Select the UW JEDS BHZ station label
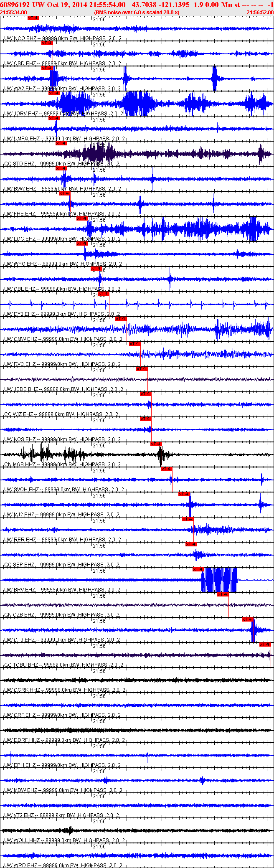The height and width of the screenshot is (868, 274). pyautogui.click(x=21, y=389)
